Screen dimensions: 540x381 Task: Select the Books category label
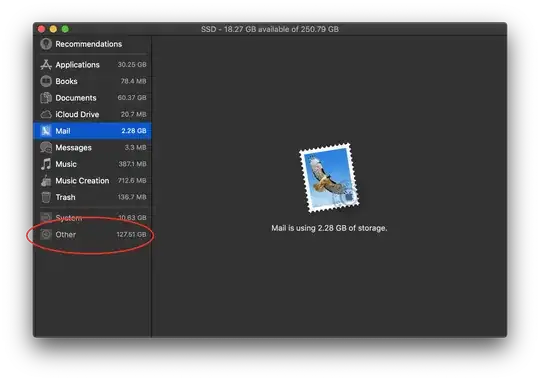(x=66, y=81)
